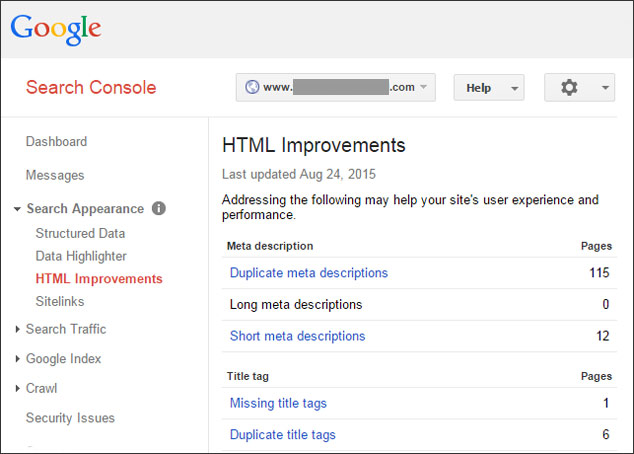Open the site property dropdown
The image size is (634, 454).
point(336,87)
